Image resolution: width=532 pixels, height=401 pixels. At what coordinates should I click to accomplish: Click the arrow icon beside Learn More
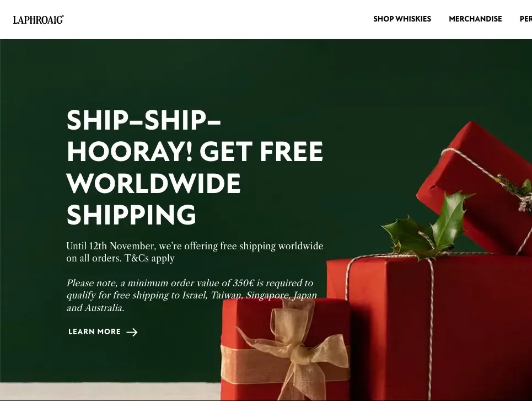click(132, 332)
